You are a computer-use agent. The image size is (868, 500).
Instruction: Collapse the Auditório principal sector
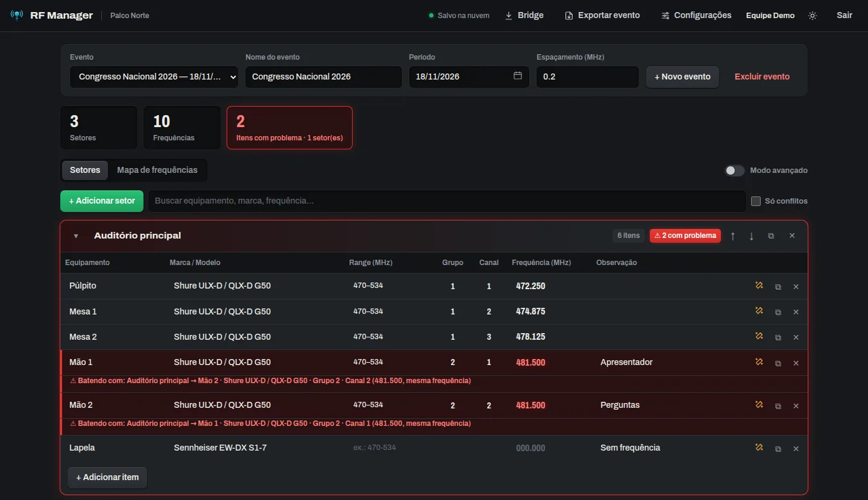(x=76, y=236)
